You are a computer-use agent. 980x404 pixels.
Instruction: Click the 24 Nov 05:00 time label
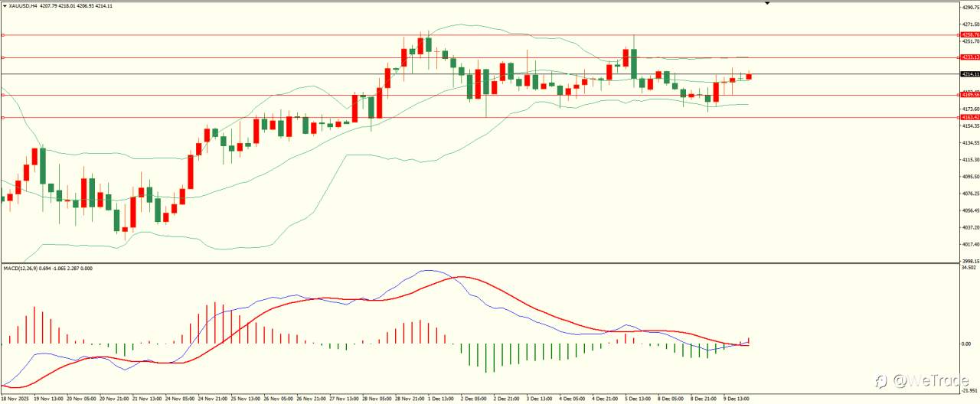pyautogui.click(x=179, y=399)
